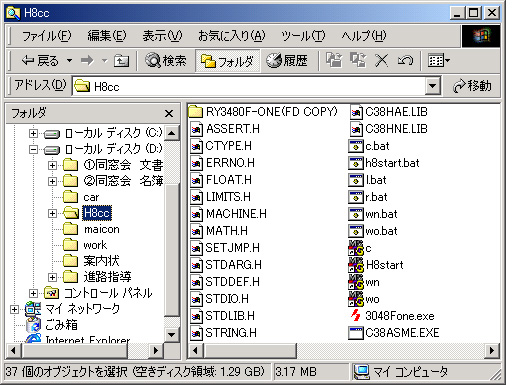Click file list horizontal scroll-right arrow
The width and height of the screenshot is (512, 385).
[x=492, y=351]
